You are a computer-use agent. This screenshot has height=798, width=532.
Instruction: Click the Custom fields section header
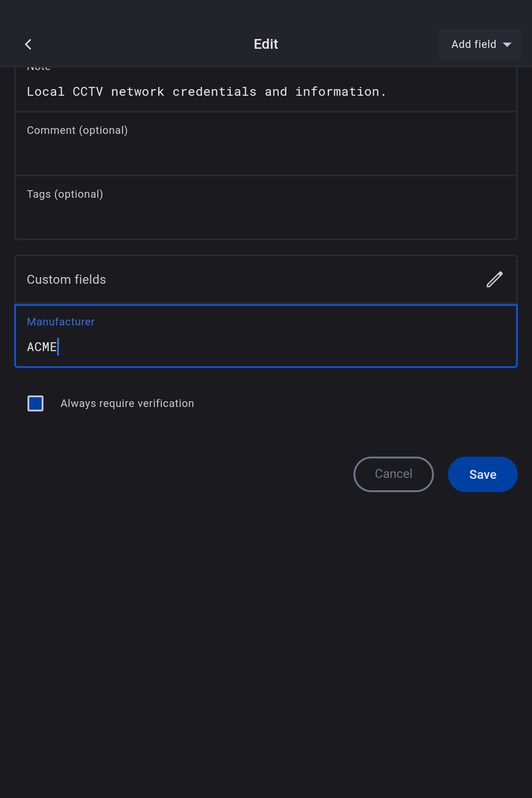pyautogui.click(x=66, y=280)
